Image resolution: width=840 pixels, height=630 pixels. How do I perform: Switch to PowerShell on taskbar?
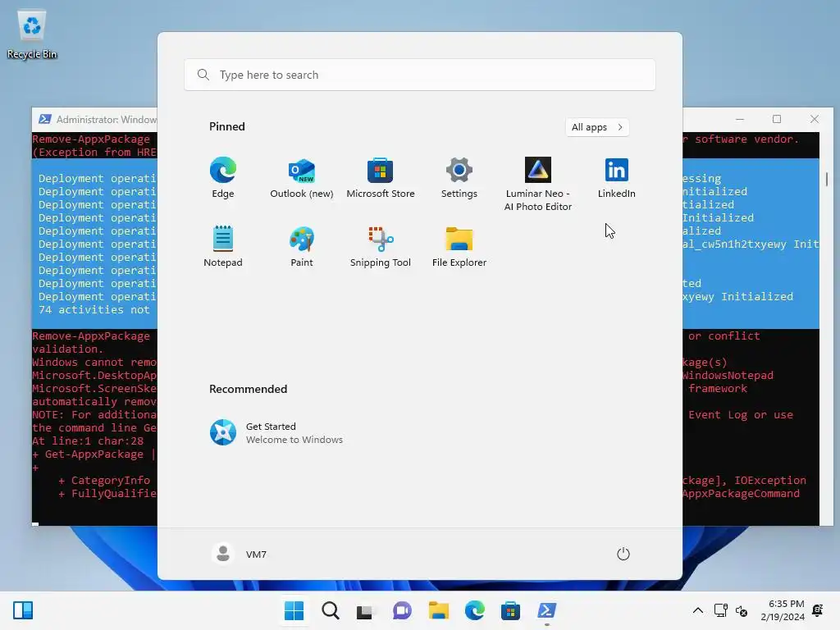tap(547, 610)
